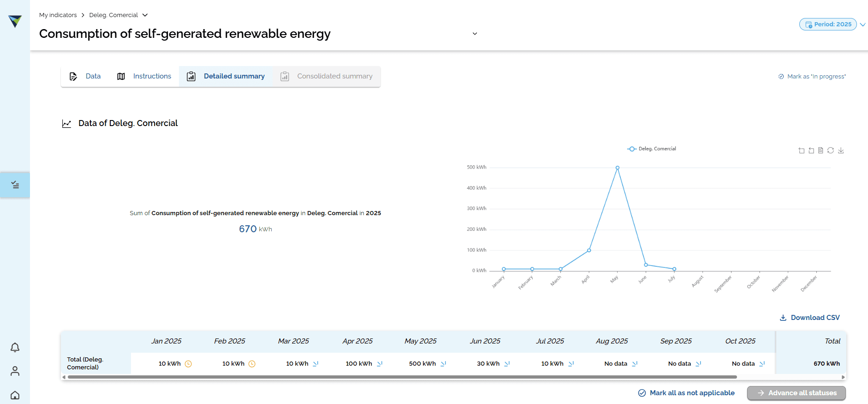This screenshot has height=404, width=868.
Task: Click the Total (Deleg. Comercial) row label
Action: click(85, 363)
